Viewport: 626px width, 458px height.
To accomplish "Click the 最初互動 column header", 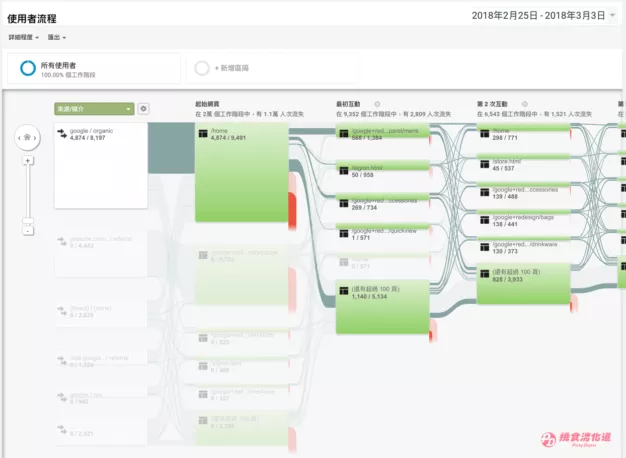I will [x=348, y=104].
